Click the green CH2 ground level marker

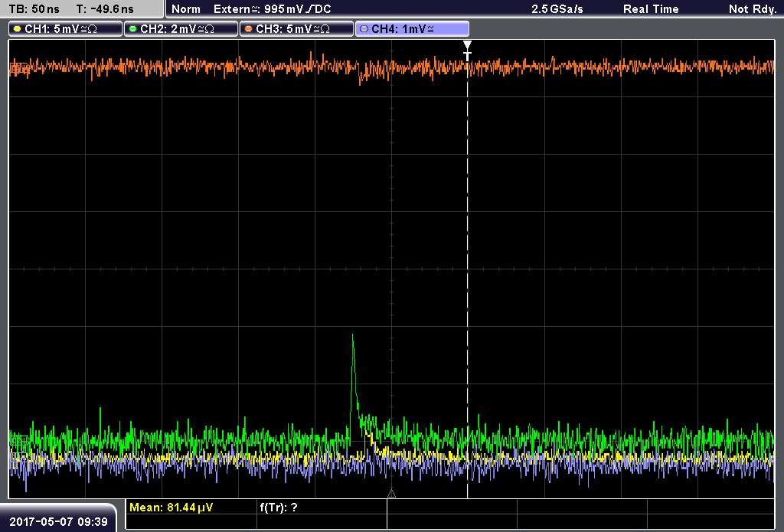[19, 441]
